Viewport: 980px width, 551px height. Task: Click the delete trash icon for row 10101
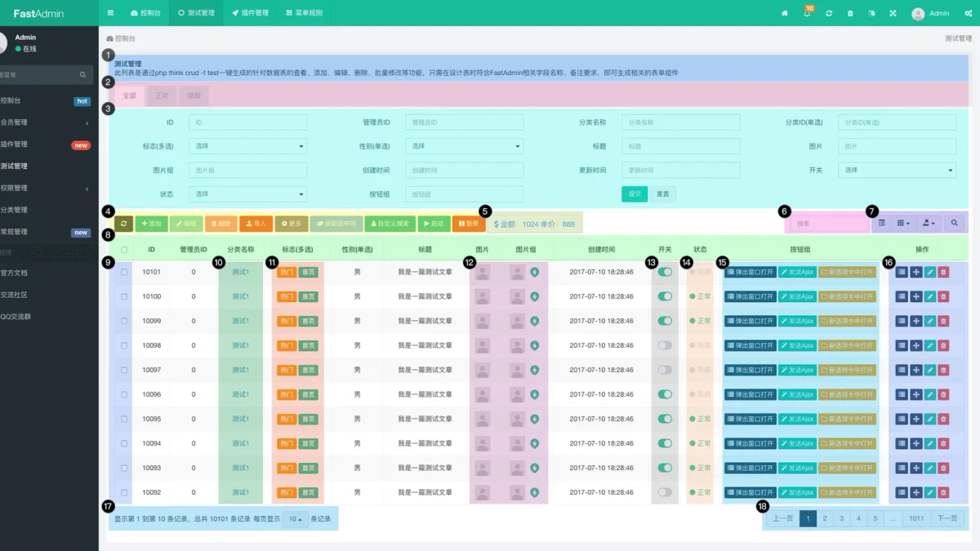[943, 272]
